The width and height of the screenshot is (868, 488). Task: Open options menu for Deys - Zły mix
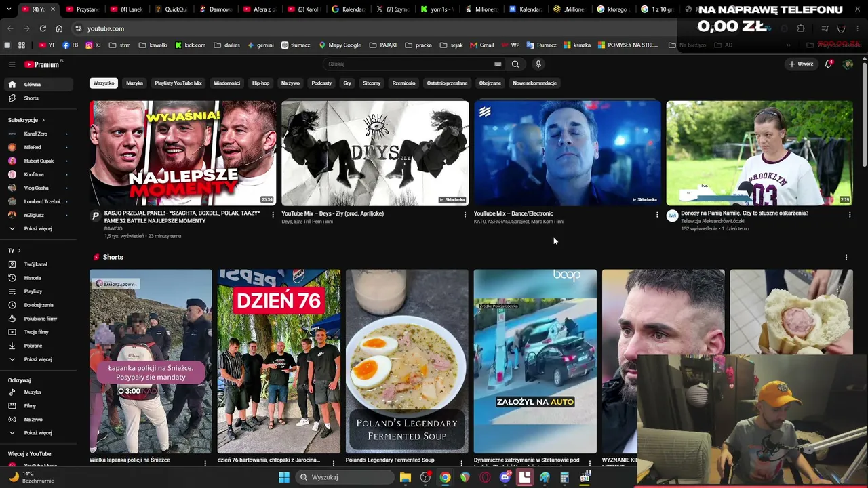point(465,215)
